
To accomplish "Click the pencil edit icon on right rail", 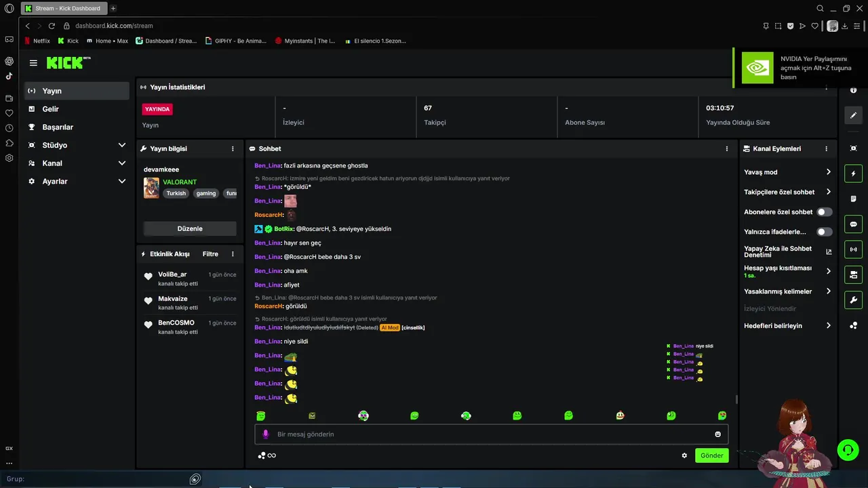I will [x=853, y=115].
